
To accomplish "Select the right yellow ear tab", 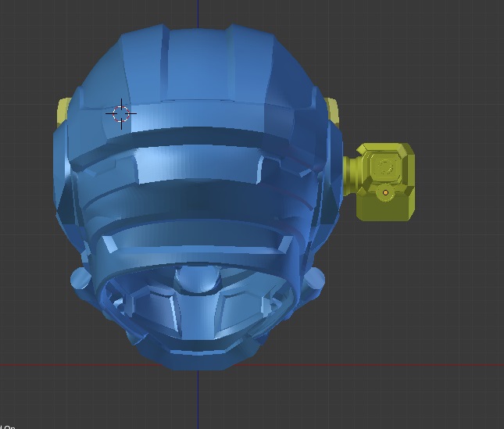I will point(333,110).
